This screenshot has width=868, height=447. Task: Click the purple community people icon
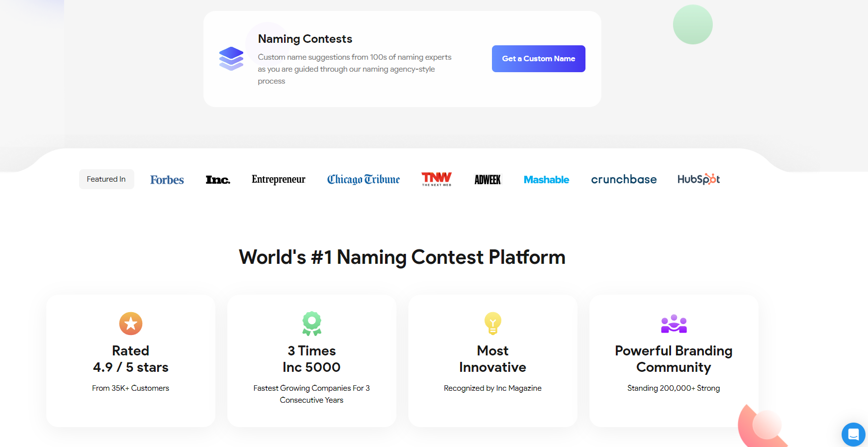[674, 324]
